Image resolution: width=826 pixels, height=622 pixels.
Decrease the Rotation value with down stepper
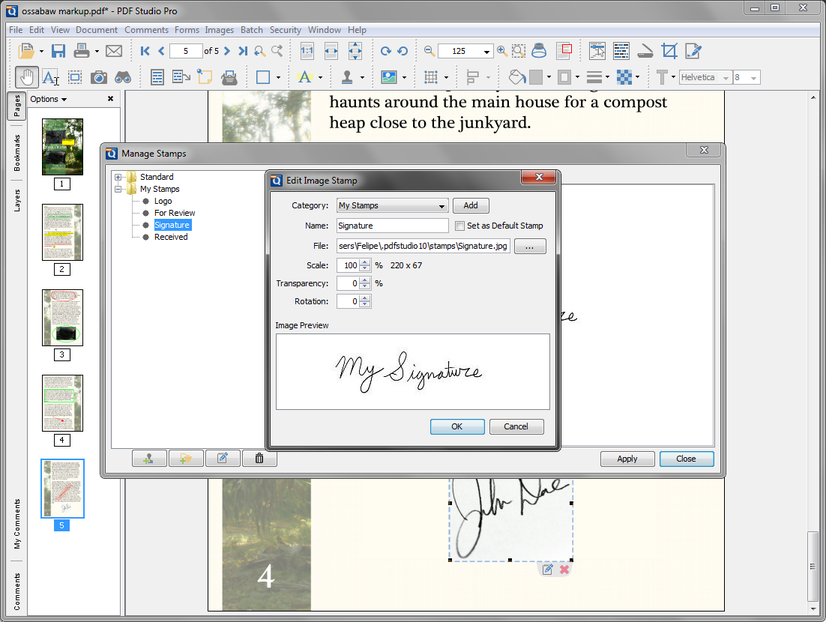point(365,305)
